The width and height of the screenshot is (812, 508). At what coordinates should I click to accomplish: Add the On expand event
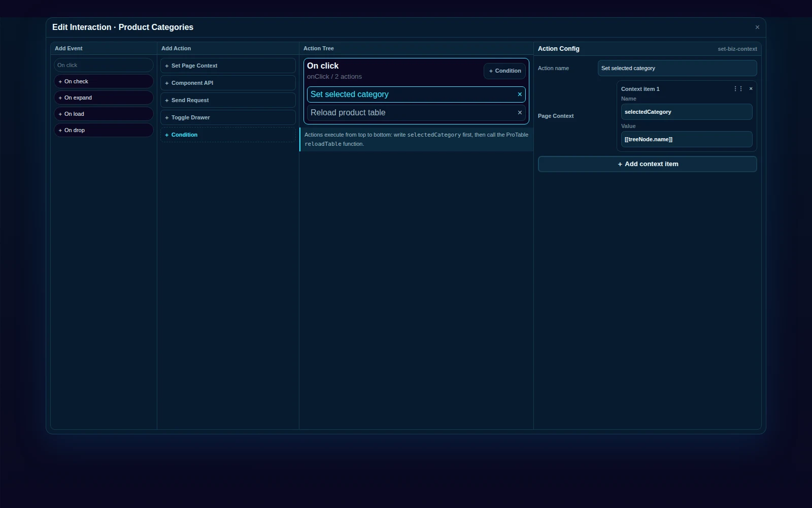pos(104,98)
